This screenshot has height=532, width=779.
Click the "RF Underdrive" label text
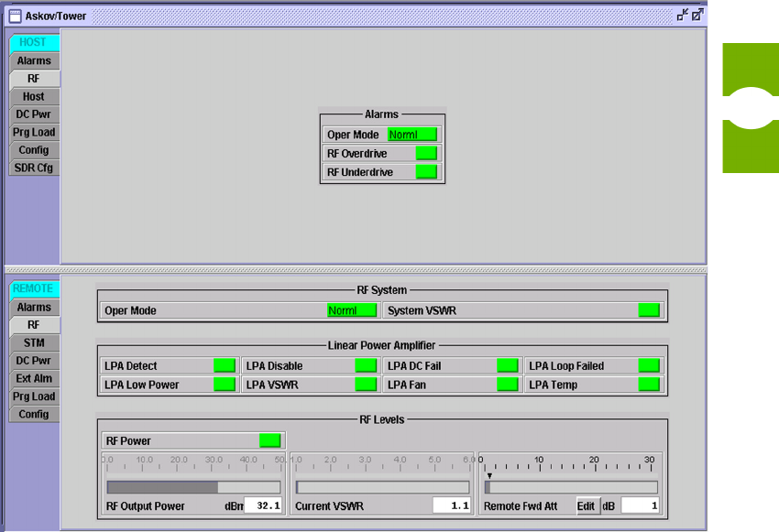point(359,172)
